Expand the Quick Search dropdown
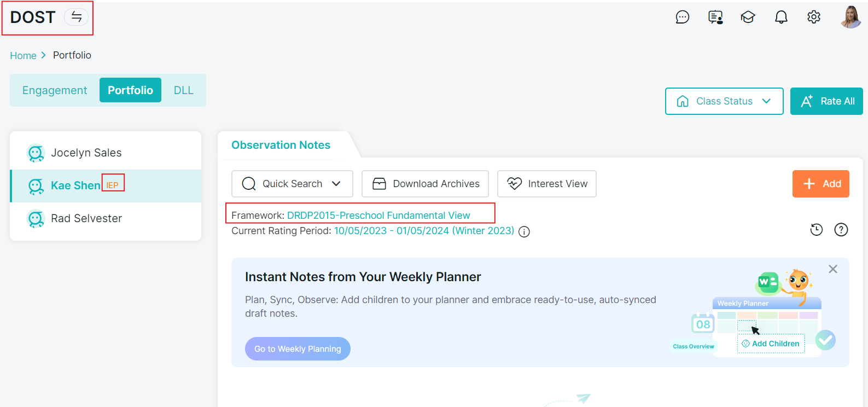868x407 pixels. click(292, 184)
